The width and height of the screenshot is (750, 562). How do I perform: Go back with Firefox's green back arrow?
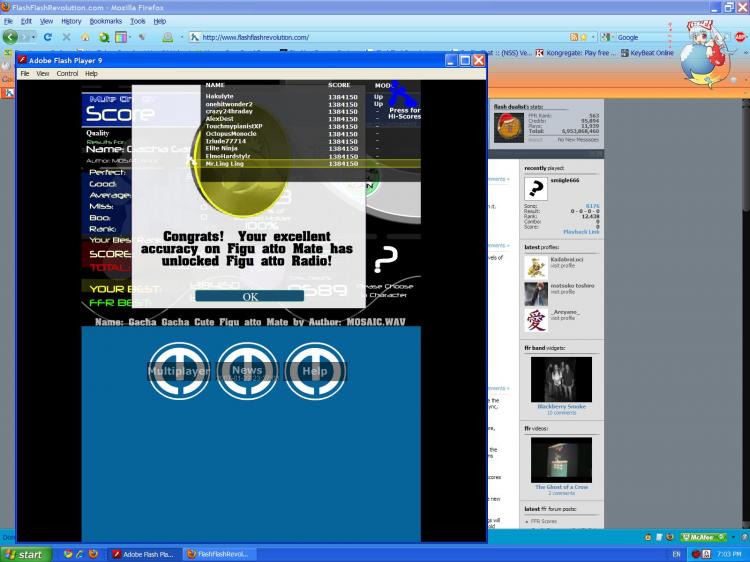pos(10,36)
